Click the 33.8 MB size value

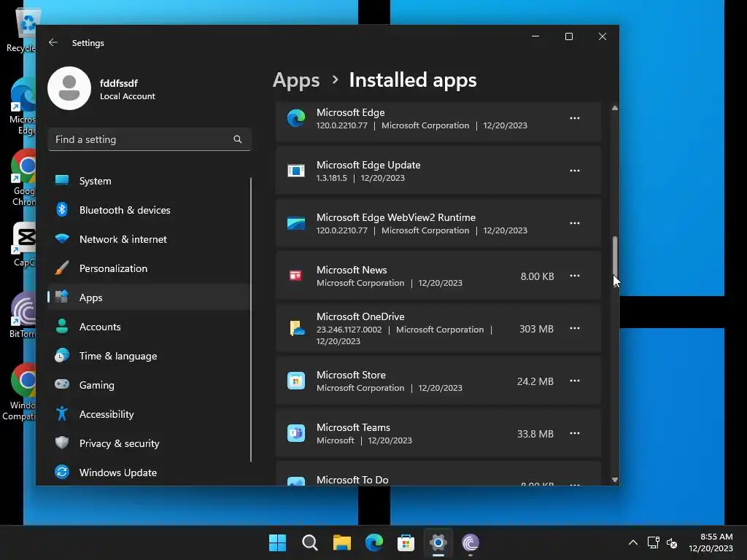pos(535,433)
